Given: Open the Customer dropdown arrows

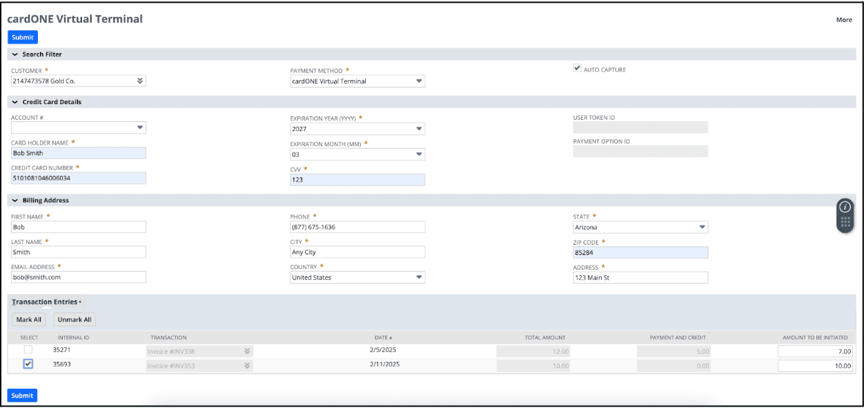Looking at the screenshot, I should (x=140, y=81).
